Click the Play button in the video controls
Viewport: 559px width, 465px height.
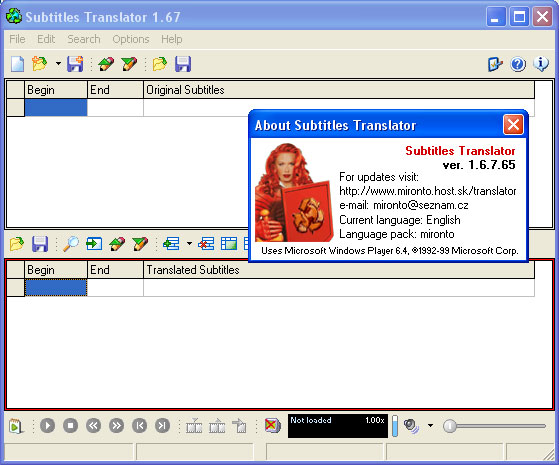click(47, 426)
